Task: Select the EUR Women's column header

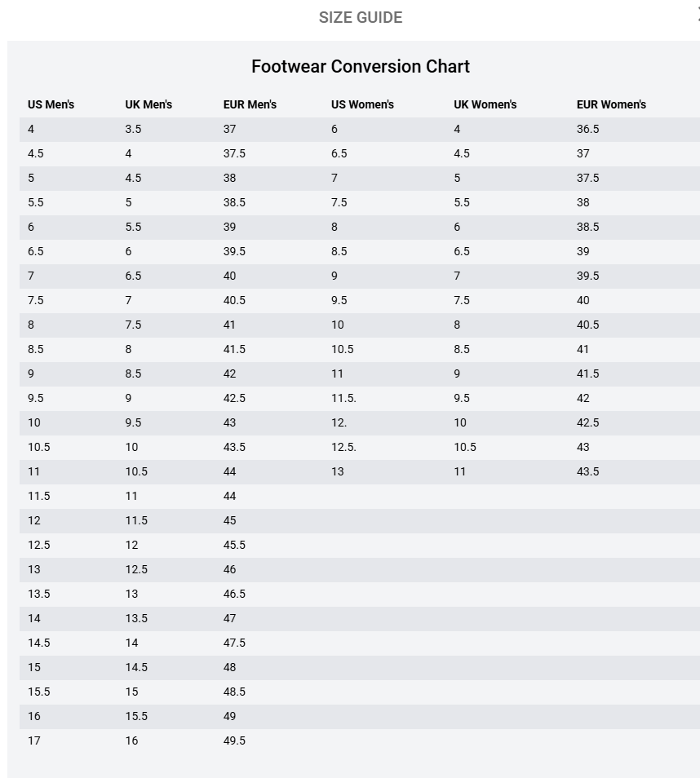Action: 611,104
